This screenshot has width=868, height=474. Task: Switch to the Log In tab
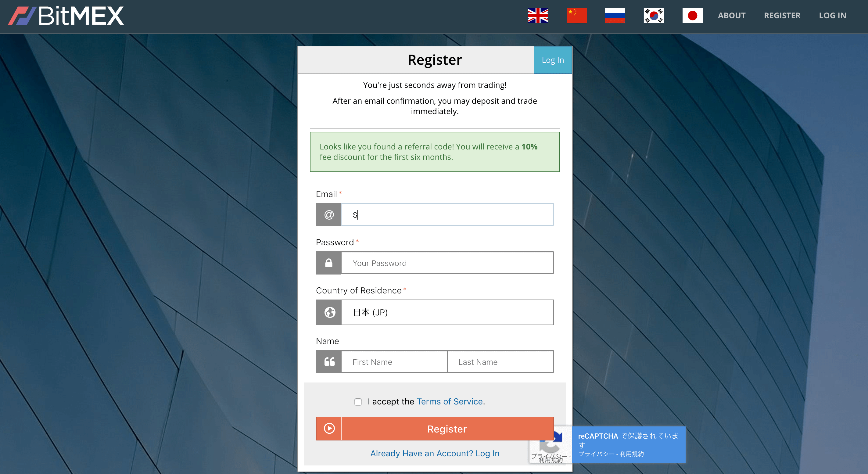point(553,60)
